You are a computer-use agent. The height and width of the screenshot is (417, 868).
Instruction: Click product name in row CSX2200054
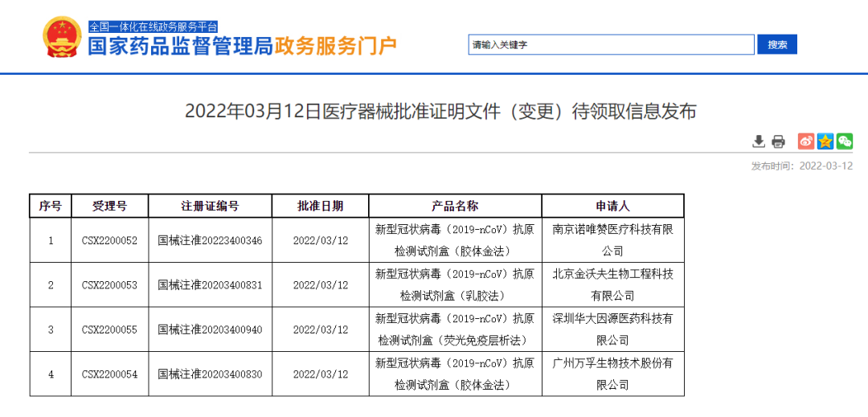click(454, 374)
